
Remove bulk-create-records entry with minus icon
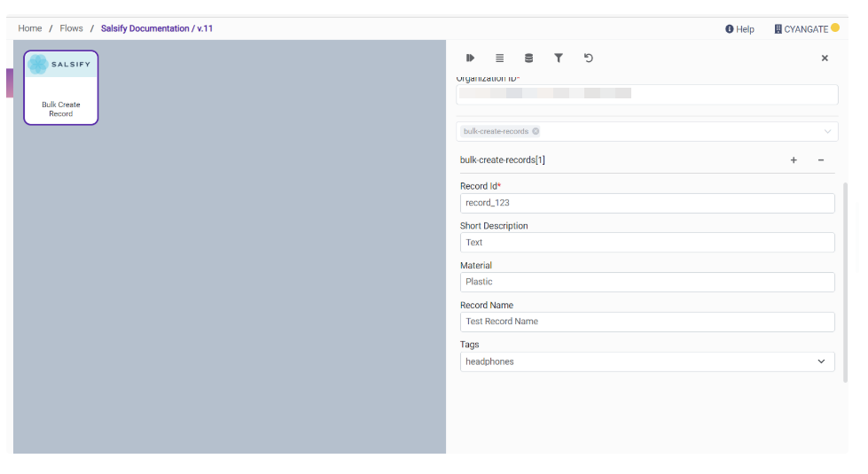(821, 160)
